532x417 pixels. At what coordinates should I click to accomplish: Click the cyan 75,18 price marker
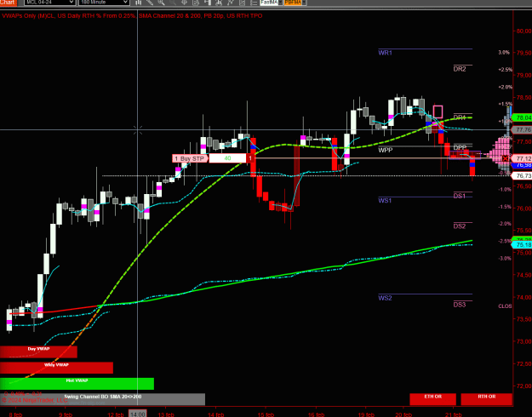pos(522,245)
